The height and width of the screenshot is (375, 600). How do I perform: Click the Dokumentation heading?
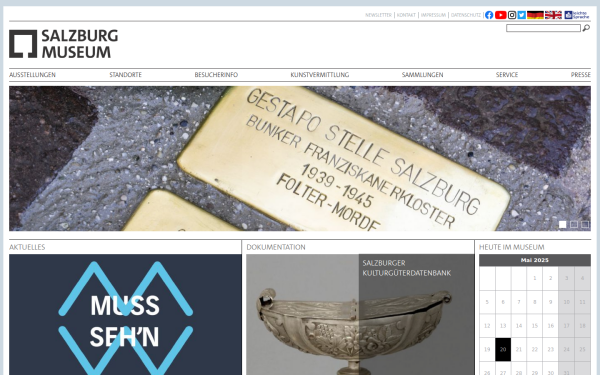pyautogui.click(x=276, y=247)
